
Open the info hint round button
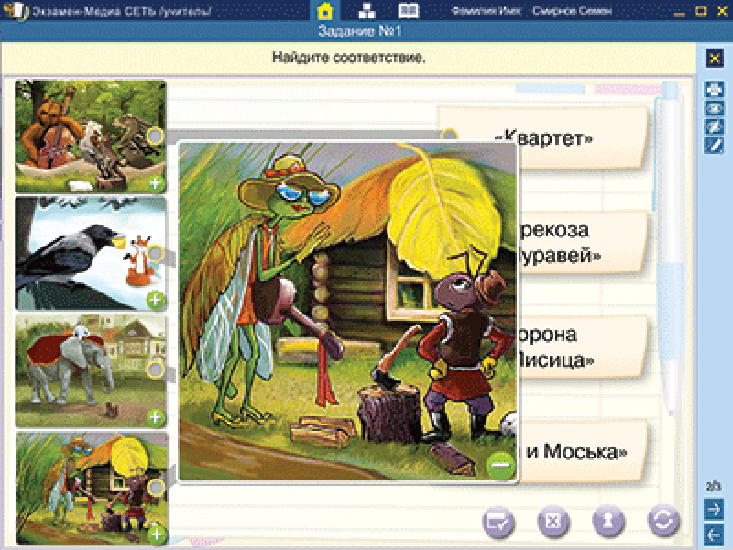pyautogui.click(x=607, y=521)
